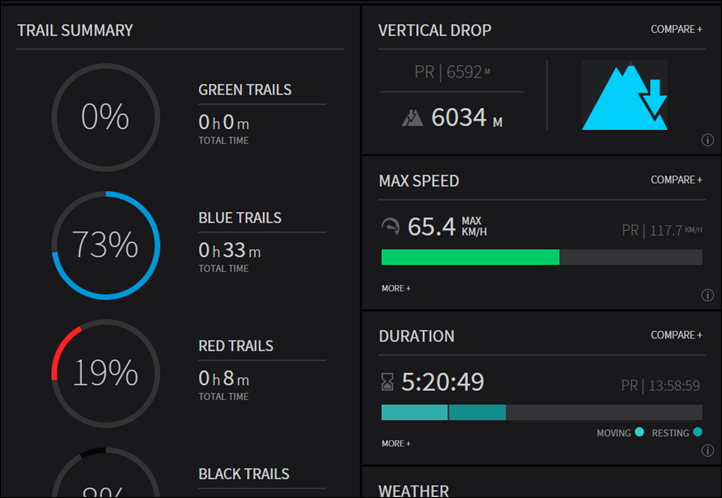Click the small mountain icon beside 6034 M

tap(412, 118)
